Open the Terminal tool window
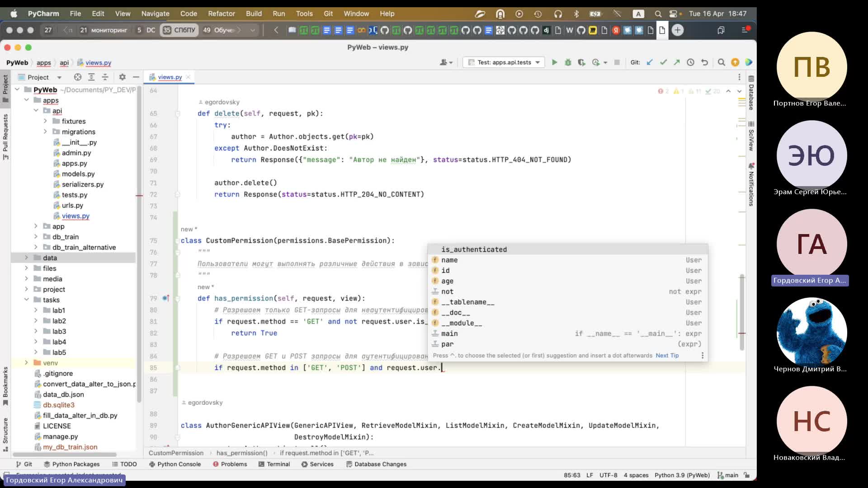This screenshot has width=868, height=488. pyautogui.click(x=274, y=464)
